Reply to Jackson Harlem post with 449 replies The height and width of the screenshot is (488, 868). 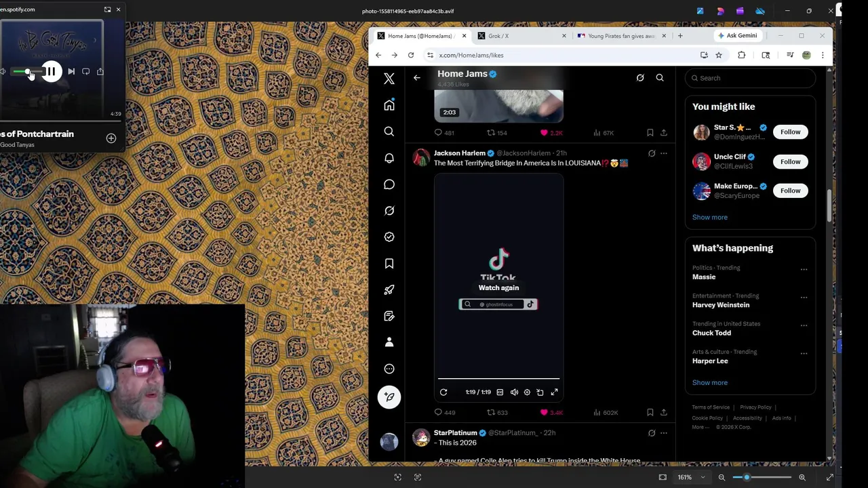point(445,412)
